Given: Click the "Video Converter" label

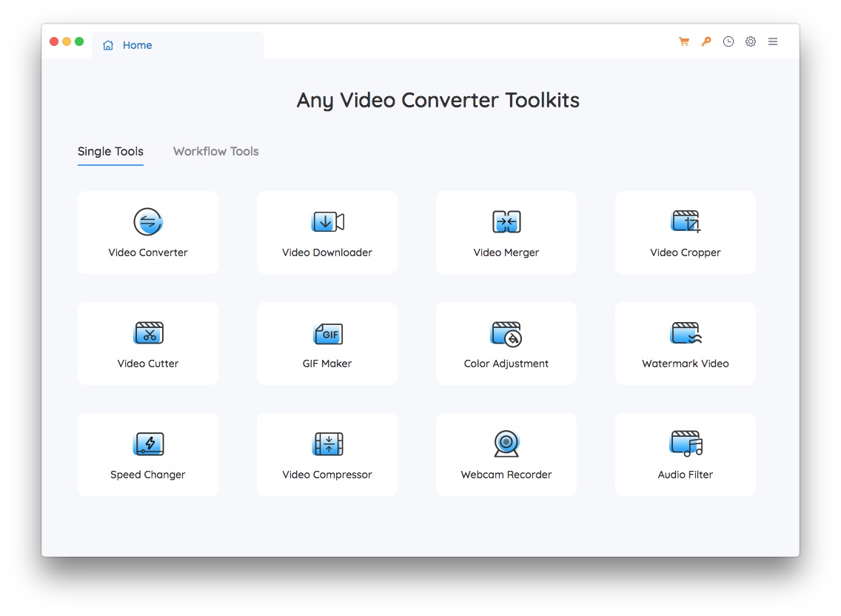Looking at the screenshot, I should 148,252.
